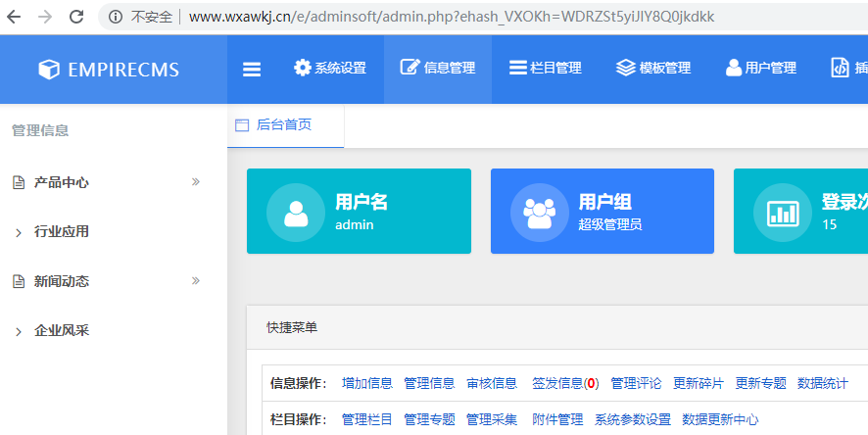The image size is (868, 435).
Task: Open the 附件管理 link
Action: (x=557, y=419)
